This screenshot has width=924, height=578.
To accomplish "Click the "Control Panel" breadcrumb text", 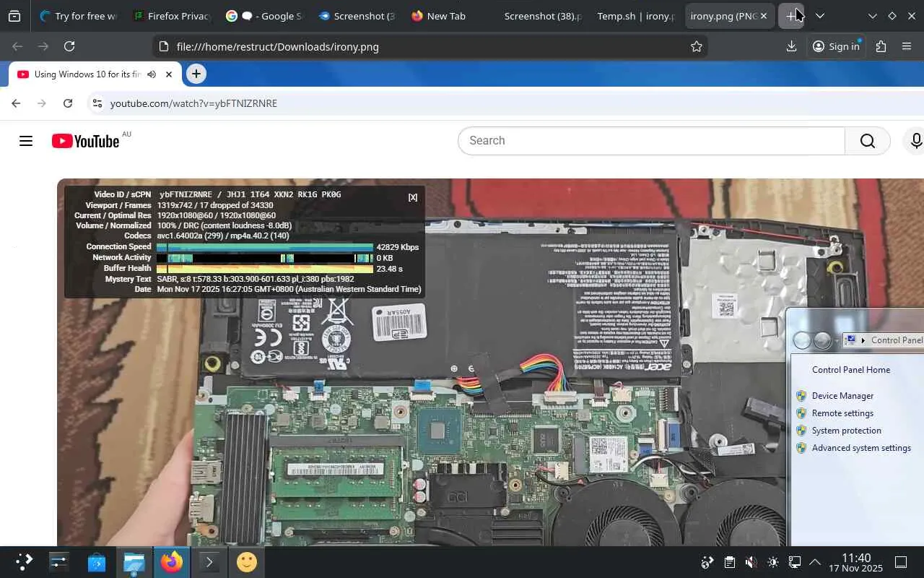I will [x=897, y=340].
